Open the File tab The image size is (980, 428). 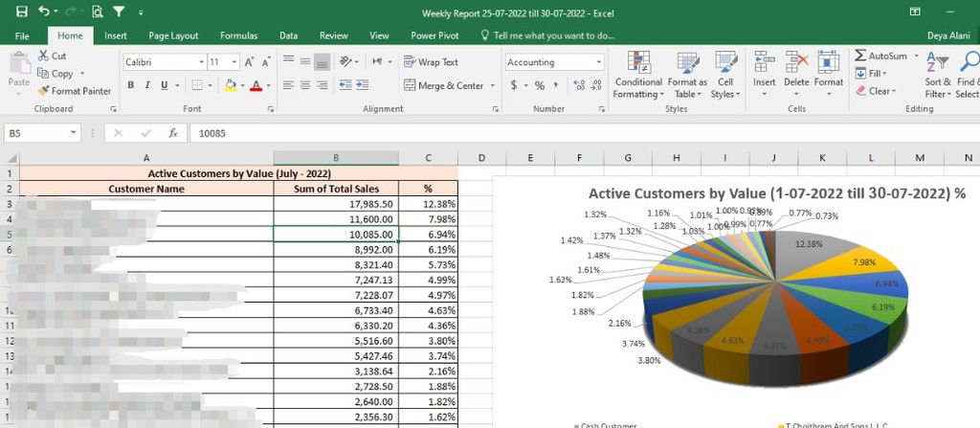click(x=22, y=35)
